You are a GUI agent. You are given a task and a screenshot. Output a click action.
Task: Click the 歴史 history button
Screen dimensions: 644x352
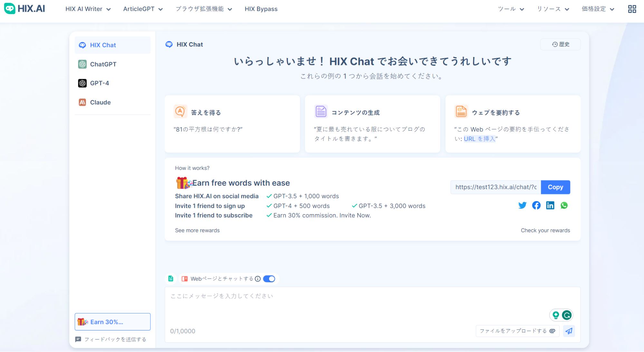561,44
